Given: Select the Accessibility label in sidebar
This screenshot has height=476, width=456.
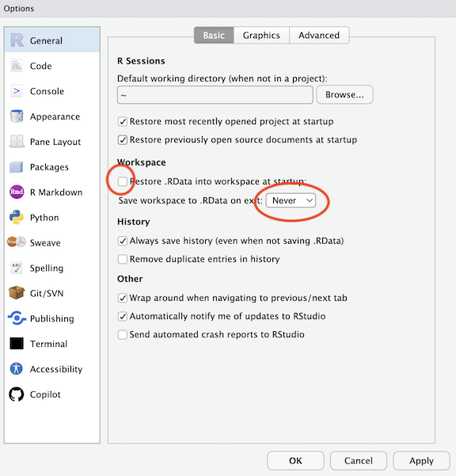Looking at the screenshot, I should (x=56, y=369).
